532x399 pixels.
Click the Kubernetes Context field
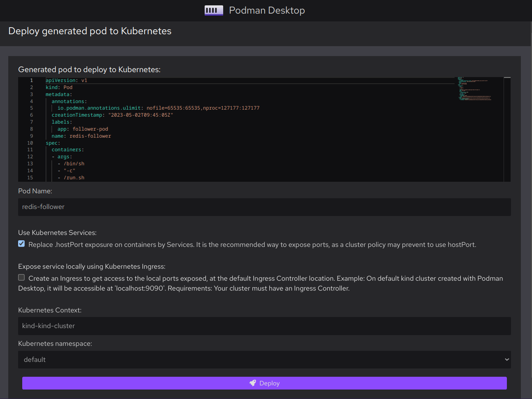pyautogui.click(x=264, y=326)
